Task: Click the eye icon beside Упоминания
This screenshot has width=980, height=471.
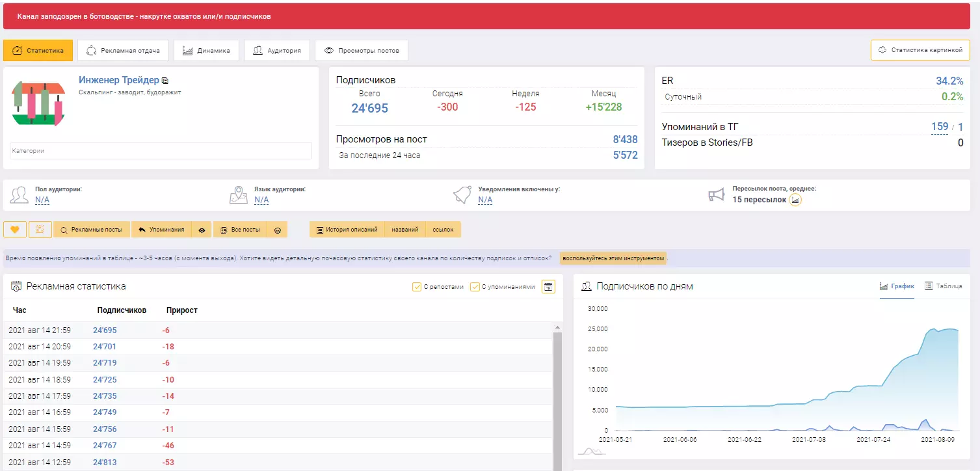Action: [x=202, y=230]
